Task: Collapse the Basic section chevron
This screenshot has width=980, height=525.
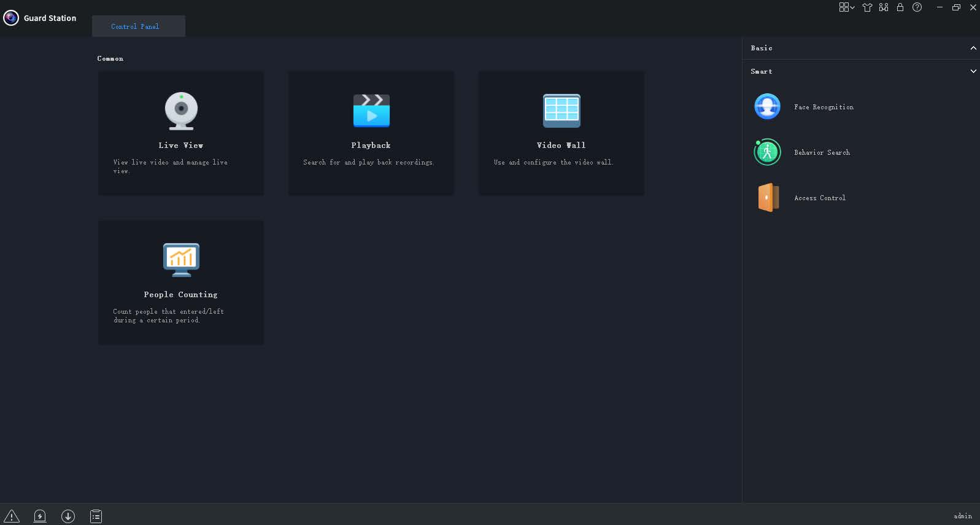Action: pos(973,48)
